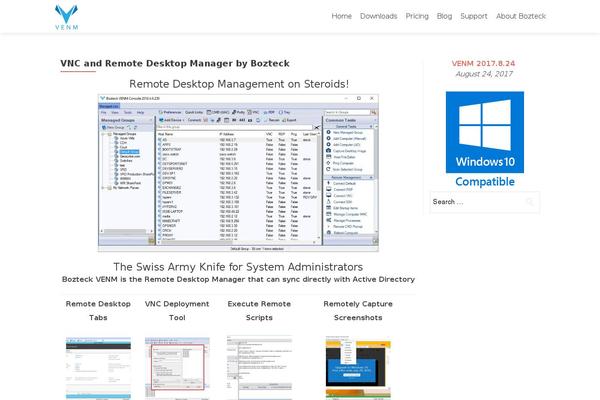Open the Remote Desktop Tabs thumbnail

tap(98, 368)
